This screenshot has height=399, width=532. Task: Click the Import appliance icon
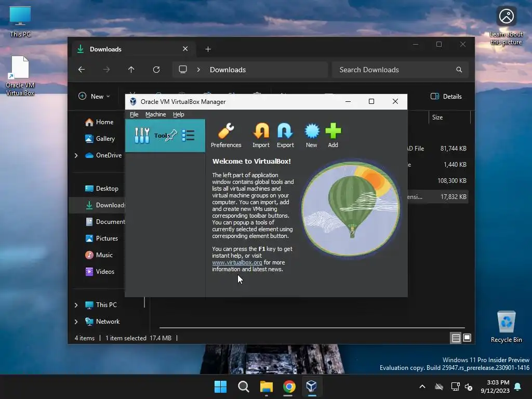[261, 136]
